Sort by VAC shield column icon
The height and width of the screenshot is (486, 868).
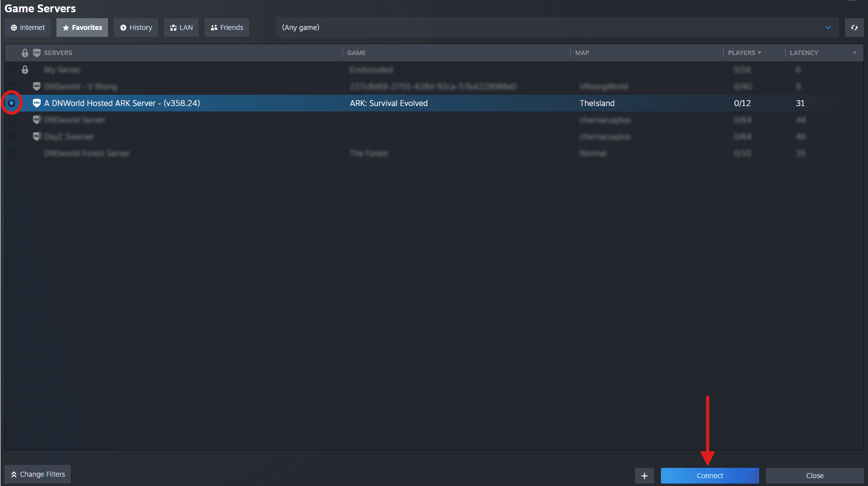pyautogui.click(x=37, y=53)
